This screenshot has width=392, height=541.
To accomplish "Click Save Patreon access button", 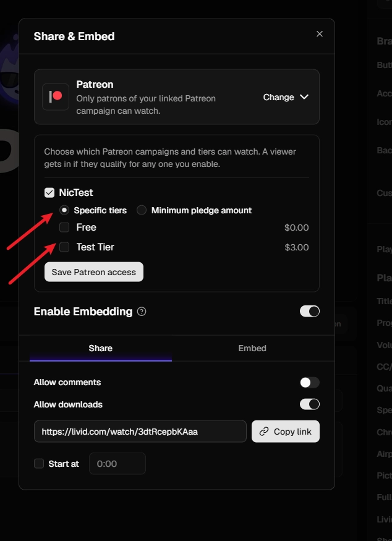I will coord(94,272).
